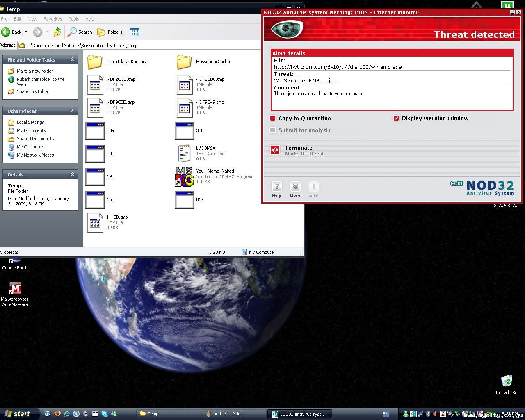Toggle the Copy to Quarantine checkbox
525x420 pixels.
(273, 118)
